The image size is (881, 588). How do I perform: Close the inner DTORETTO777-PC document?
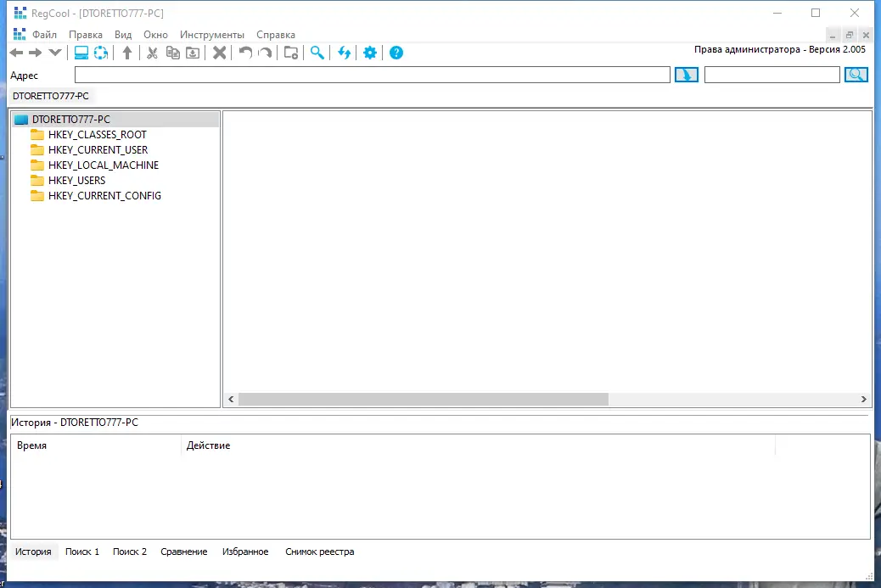click(866, 36)
